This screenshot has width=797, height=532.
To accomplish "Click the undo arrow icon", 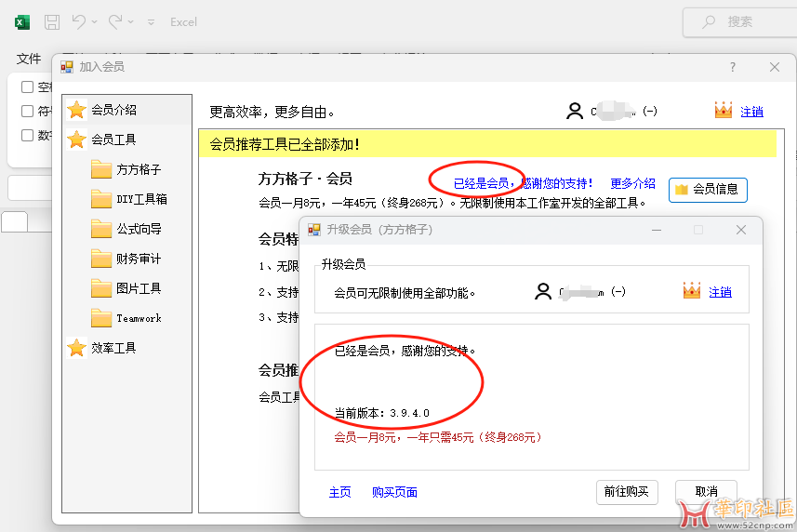I will coord(79,21).
